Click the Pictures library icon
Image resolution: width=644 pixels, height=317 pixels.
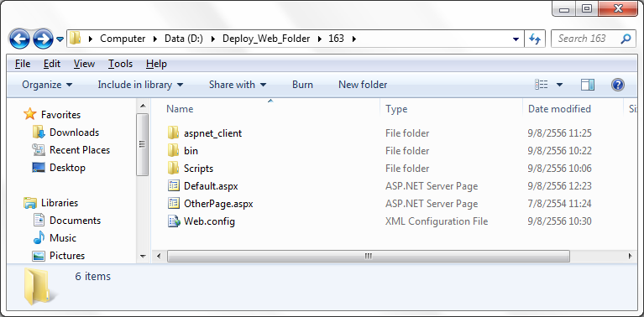click(x=39, y=256)
